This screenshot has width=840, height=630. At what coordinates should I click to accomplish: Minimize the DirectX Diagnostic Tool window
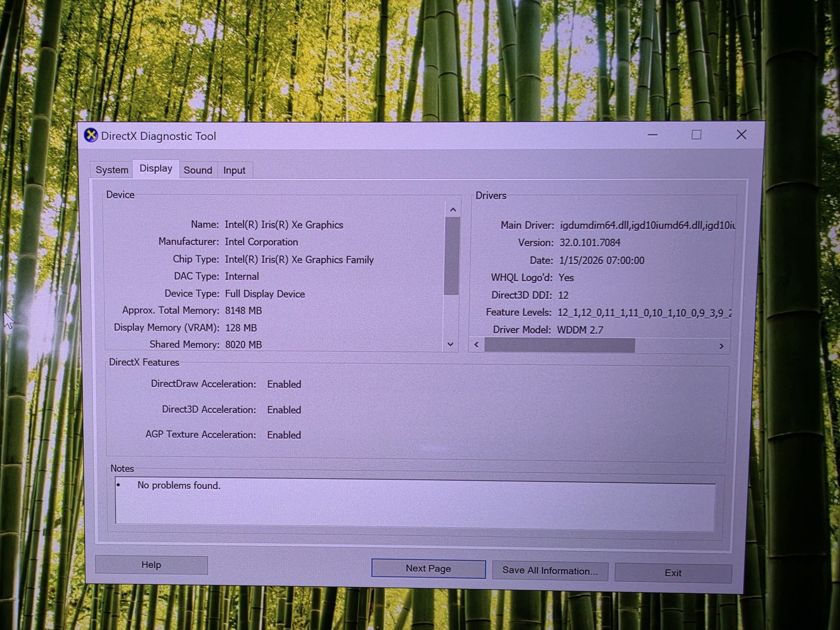click(652, 135)
